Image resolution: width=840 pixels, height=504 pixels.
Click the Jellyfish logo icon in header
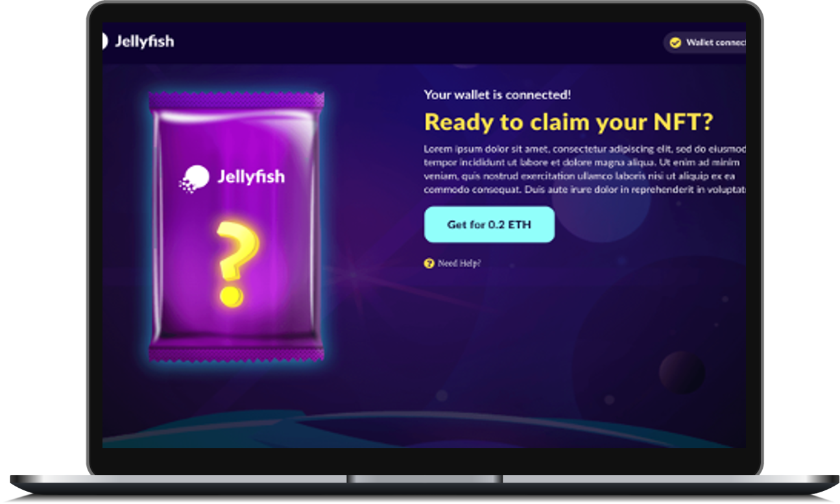[104, 42]
